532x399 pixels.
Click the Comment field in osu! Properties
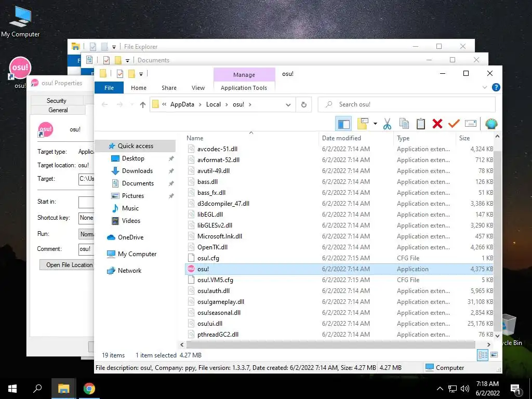(86, 249)
